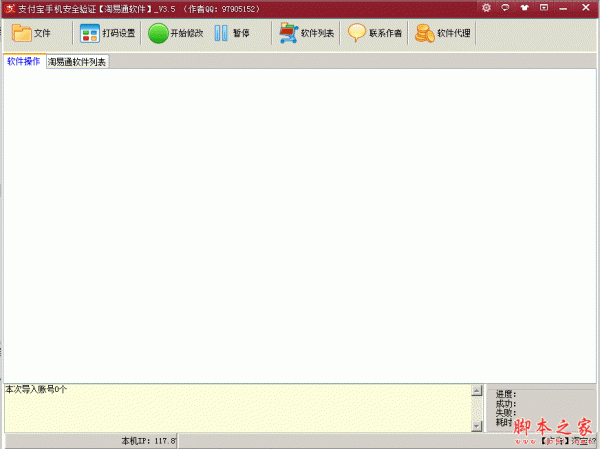Open the 文件 folder toolbar button
This screenshot has height=449, width=600.
pyautogui.click(x=31, y=33)
